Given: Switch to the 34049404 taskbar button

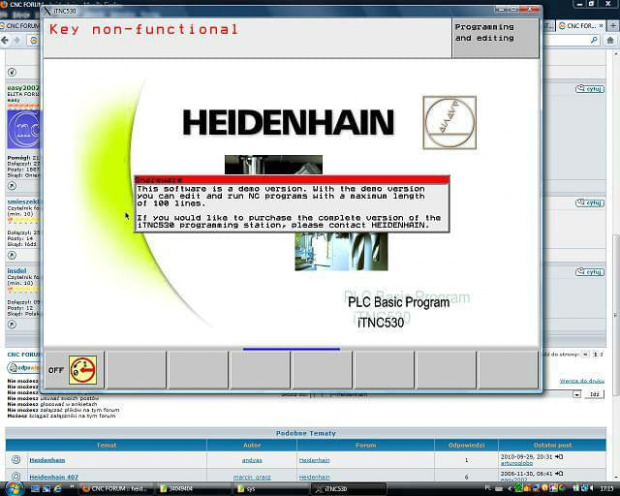Looking at the screenshot, I should click(193, 488).
